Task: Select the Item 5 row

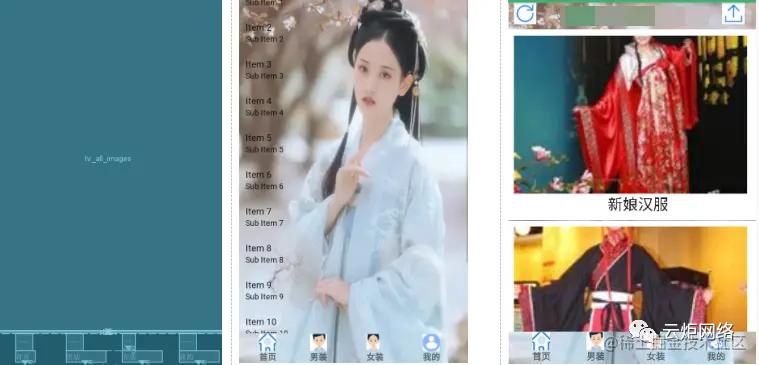Action: [353, 143]
